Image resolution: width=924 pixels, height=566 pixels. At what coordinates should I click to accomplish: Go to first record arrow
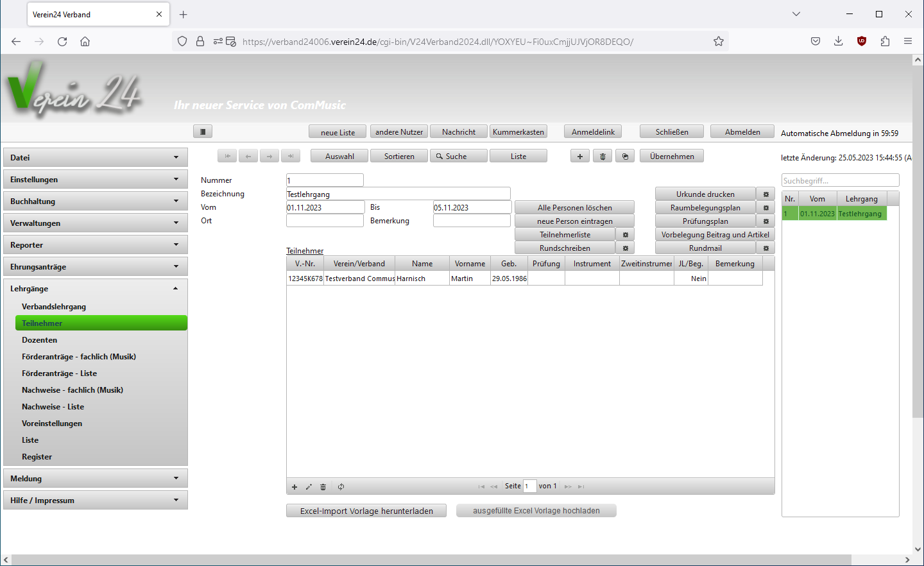pos(227,156)
